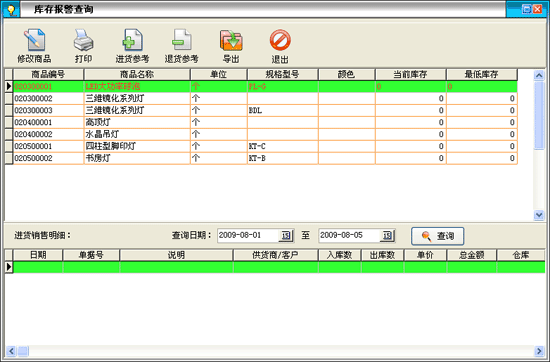This screenshot has width=550, height=362.
Task: Click the scroll down arrow of product list
Action: [539, 215]
